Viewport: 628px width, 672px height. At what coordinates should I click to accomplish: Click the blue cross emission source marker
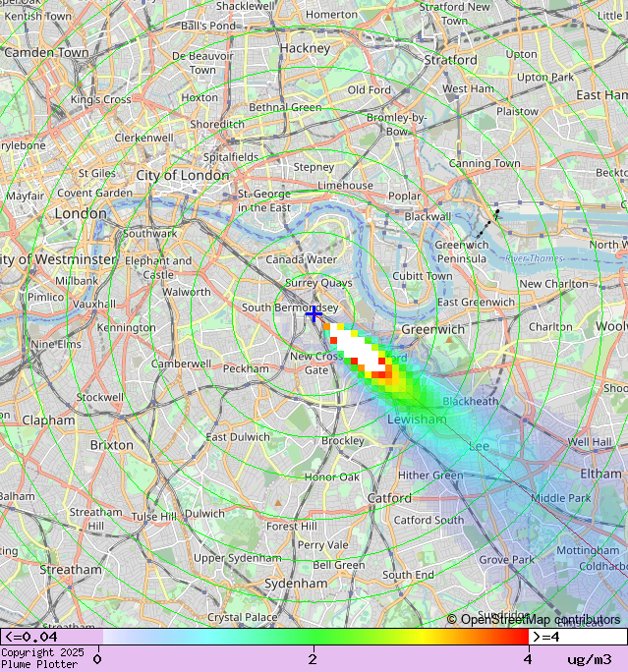pyautogui.click(x=314, y=314)
